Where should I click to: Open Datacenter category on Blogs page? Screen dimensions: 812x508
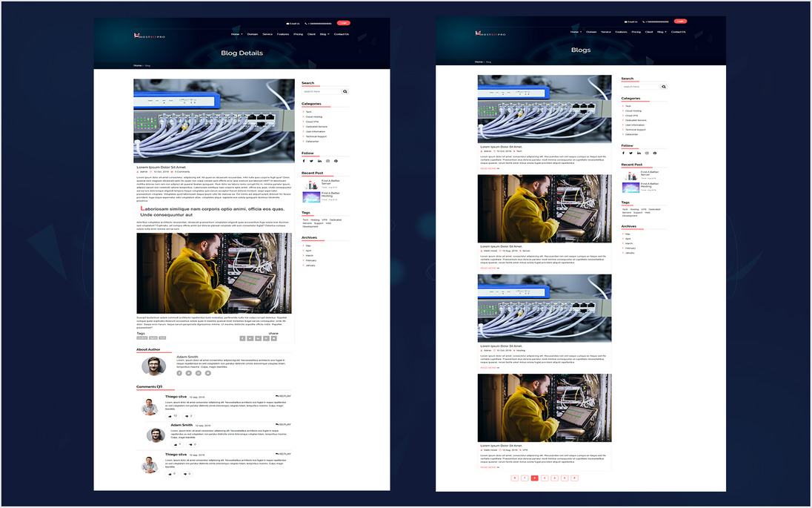click(631, 134)
